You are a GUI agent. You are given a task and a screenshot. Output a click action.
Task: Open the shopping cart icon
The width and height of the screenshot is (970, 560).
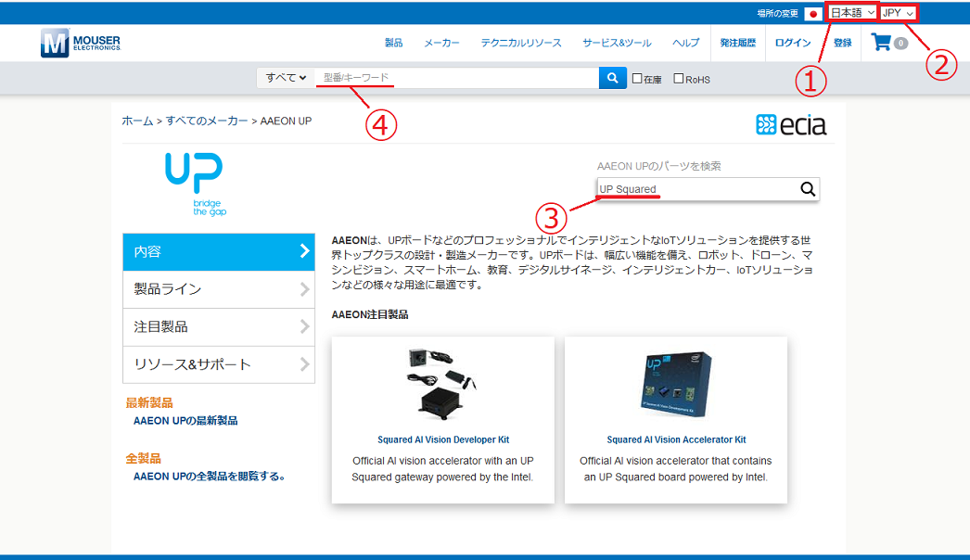881,42
